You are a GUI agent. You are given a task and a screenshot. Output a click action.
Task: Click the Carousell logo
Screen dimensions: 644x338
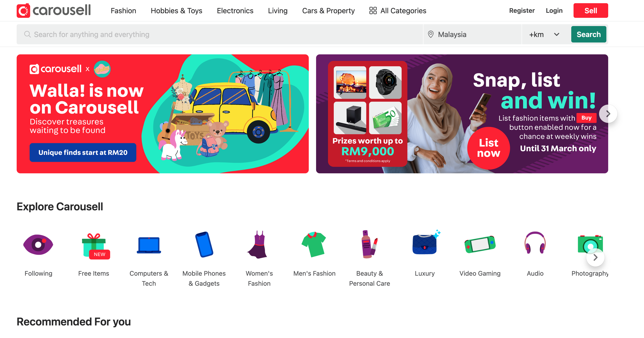[x=54, y=11]
